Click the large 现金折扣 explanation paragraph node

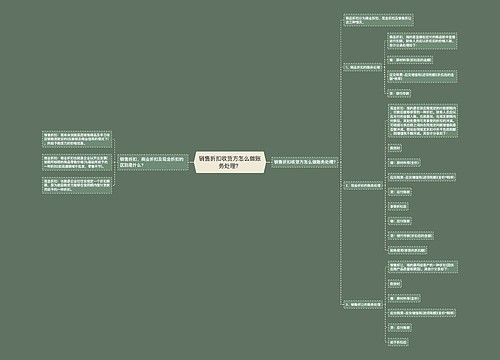423,120
